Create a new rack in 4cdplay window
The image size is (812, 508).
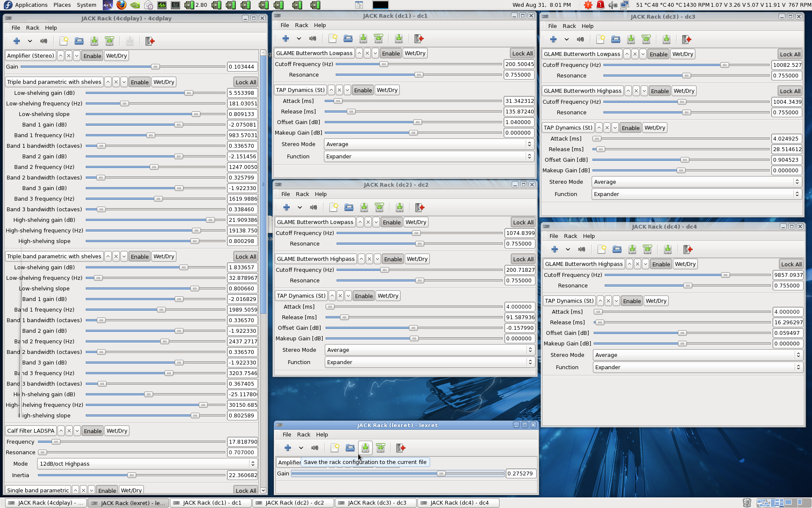(64, 41)
